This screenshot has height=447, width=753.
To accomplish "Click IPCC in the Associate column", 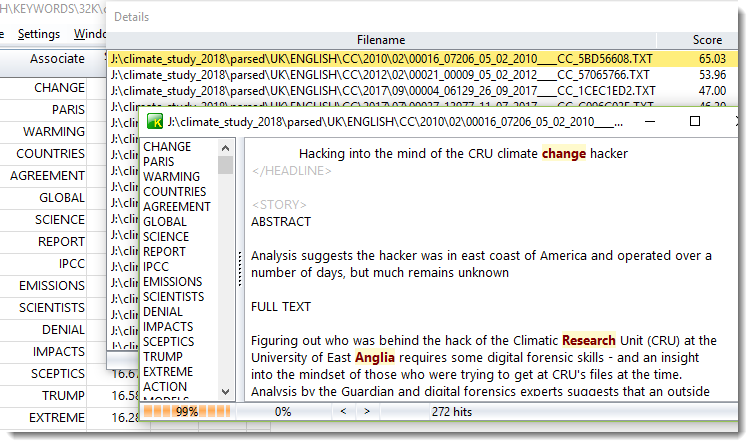I will point(72,264).
